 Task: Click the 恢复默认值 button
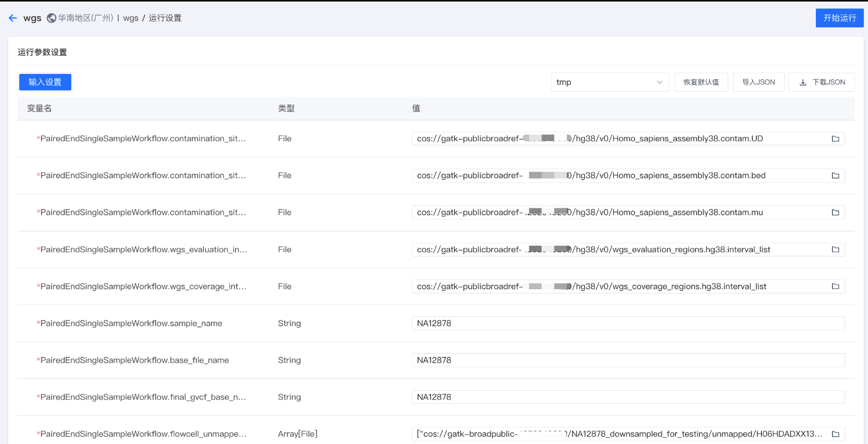click(x=701, y=82)
